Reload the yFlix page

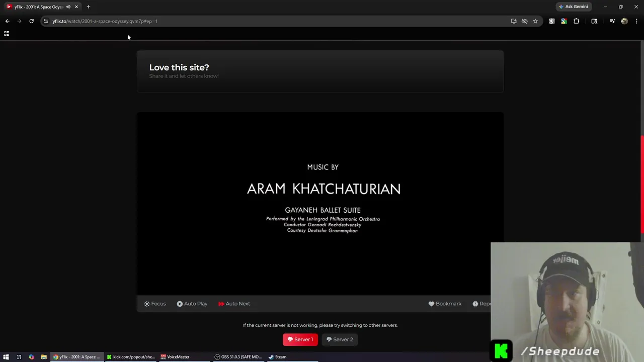tap(31, 21)
